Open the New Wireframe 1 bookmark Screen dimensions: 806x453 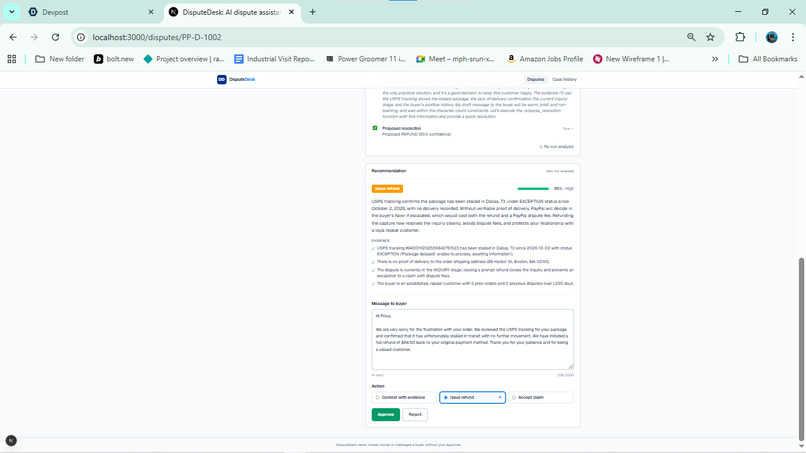coord(631,59)
